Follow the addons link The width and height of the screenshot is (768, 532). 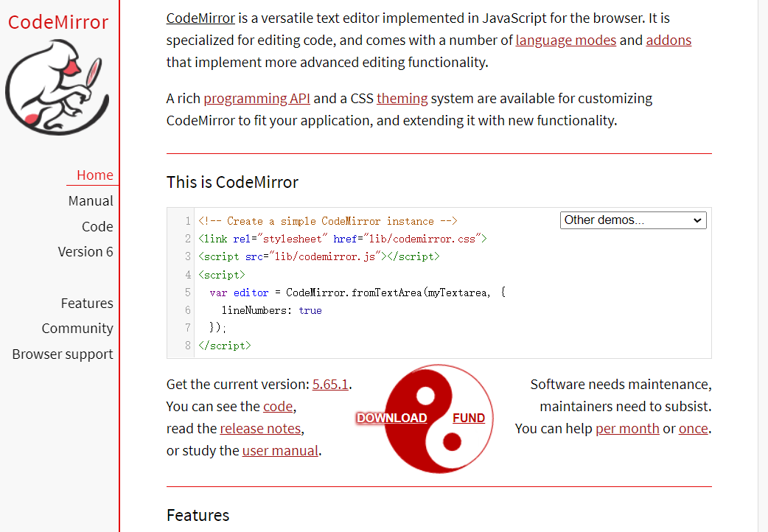(x=668, y=41)
